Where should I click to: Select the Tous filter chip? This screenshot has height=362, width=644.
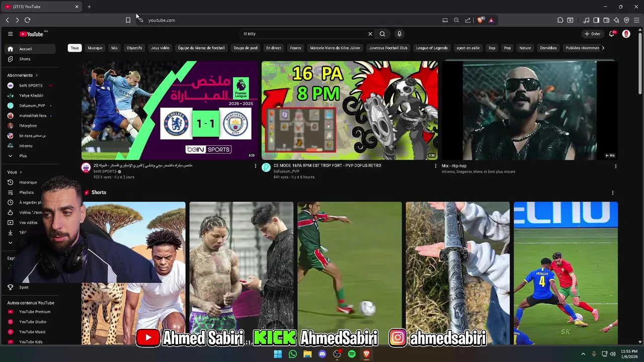(x=74, y=48)
